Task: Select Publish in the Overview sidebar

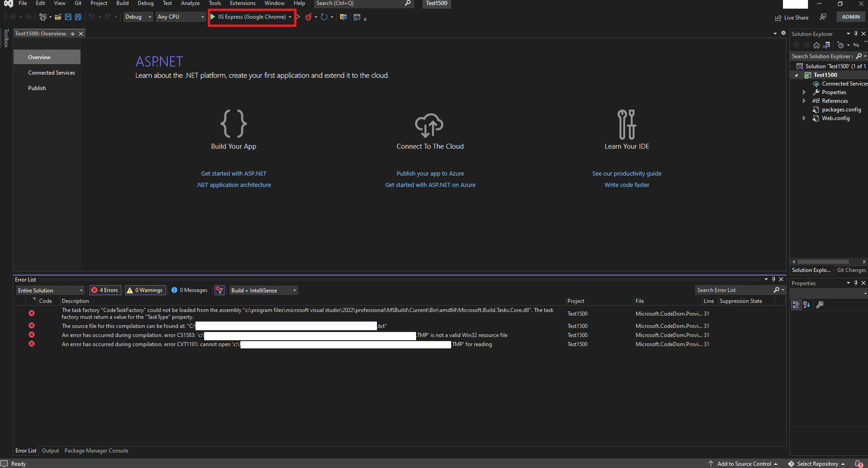Action: click(x=37, y=88)
